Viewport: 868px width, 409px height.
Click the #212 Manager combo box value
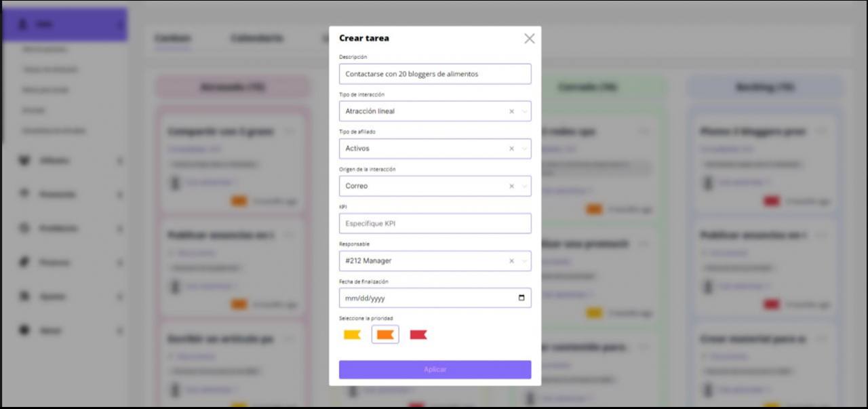[420, 260]
